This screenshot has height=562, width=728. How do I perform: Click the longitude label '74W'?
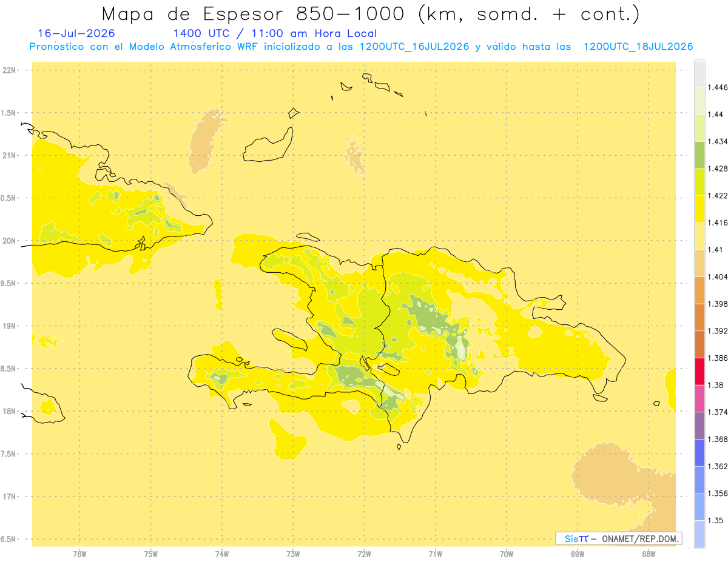point(222,554)
